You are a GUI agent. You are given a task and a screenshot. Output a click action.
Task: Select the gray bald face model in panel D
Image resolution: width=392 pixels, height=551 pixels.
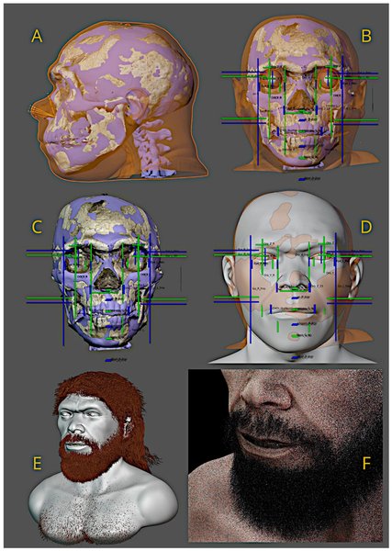pos(293,277)
